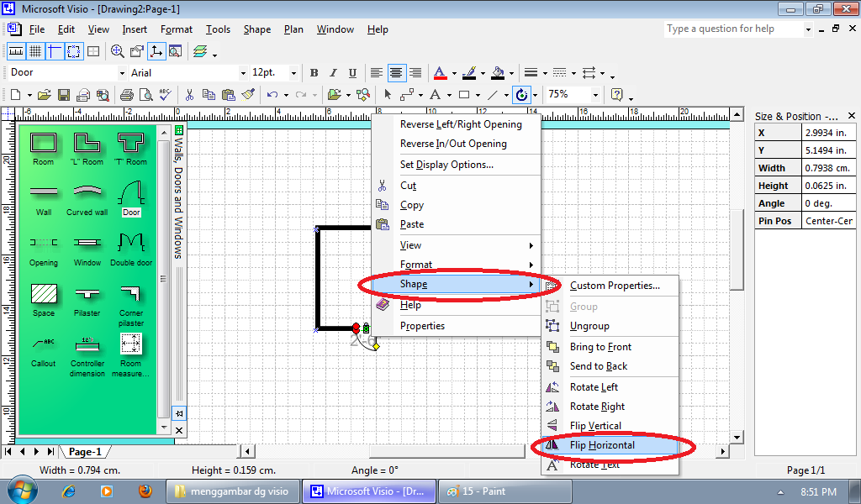This screenshot has width=861, height=504.
Task: Select the Page-1 tab
Action: (85, 452)
